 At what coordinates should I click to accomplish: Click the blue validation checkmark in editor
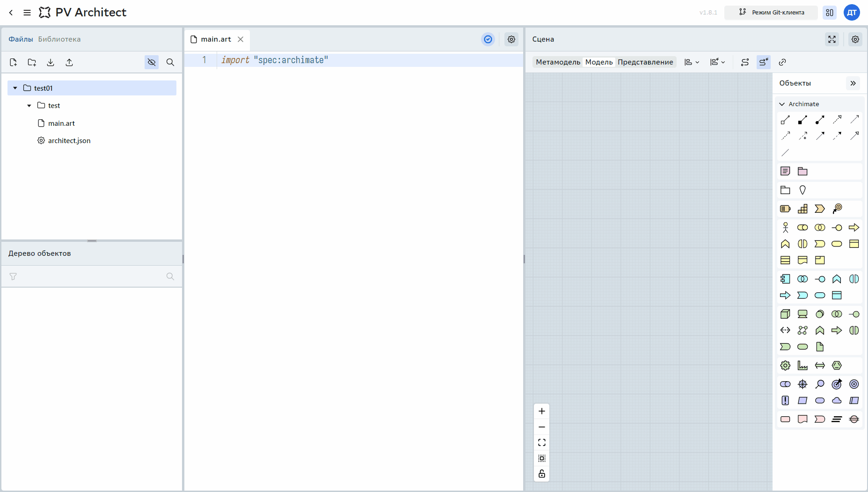click(x=488, y=39)
